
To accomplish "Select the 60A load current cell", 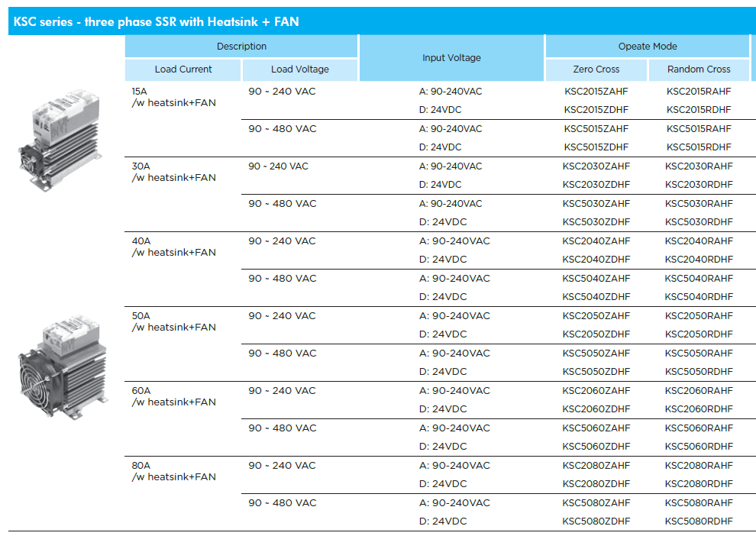I will point(173,396).
